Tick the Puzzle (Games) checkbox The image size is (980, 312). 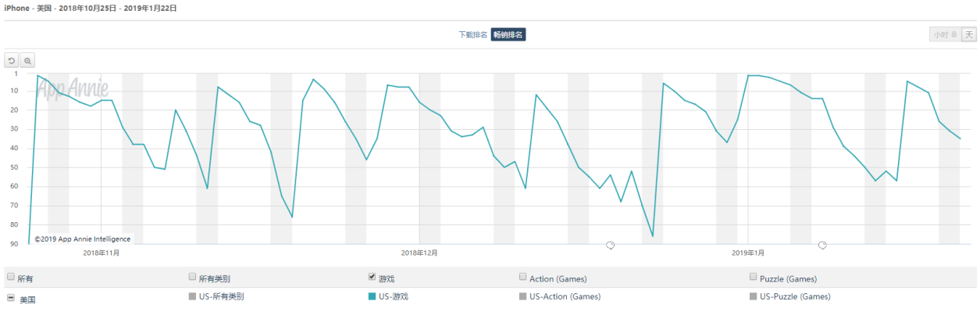point(754,277)
